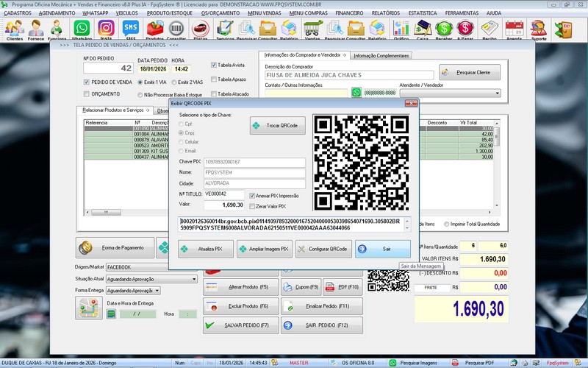Uncheck Anexar PIX Impressão
This screenshot has width=588, height=368.
pyautogui.click(x=254, y=196)
